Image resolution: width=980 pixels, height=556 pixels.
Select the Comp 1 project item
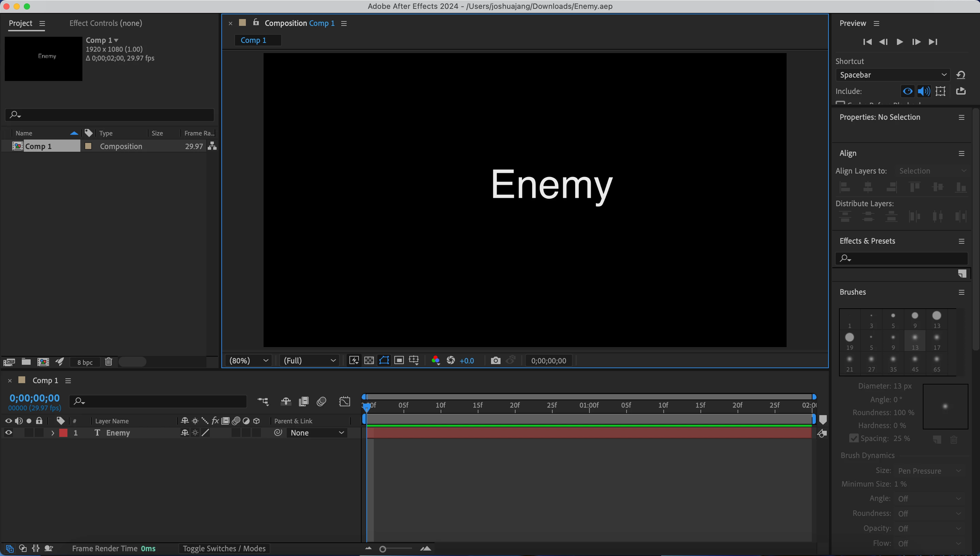click(38, 146)
